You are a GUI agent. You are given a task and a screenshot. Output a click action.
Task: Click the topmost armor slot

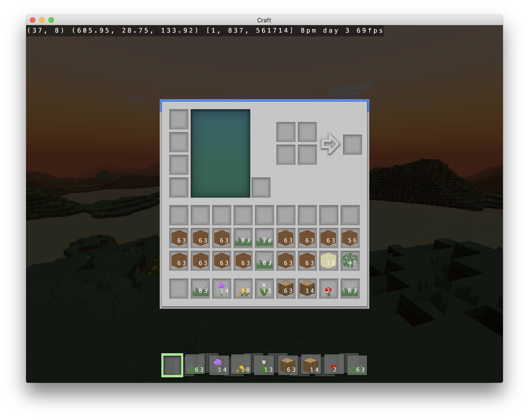179,119
